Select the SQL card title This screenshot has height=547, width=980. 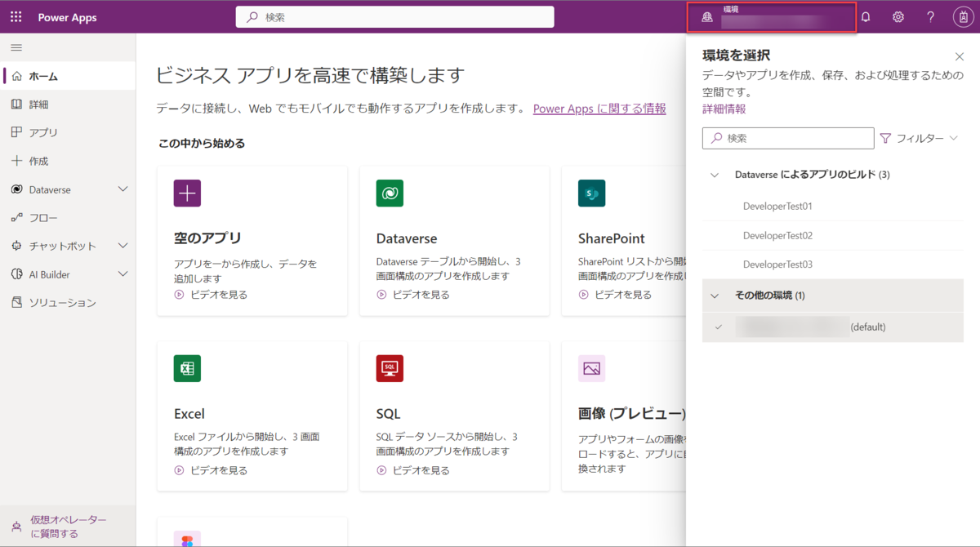coord(389,414)
